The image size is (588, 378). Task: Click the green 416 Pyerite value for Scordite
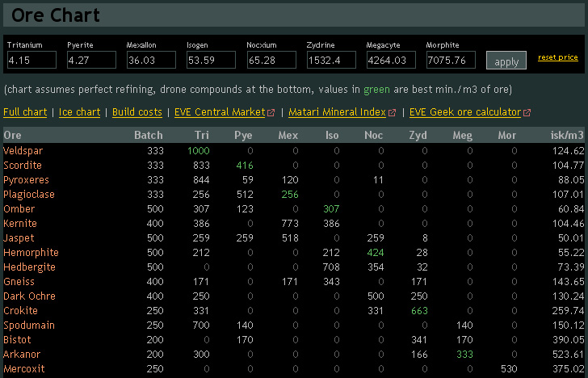click(x=245, y=166)
